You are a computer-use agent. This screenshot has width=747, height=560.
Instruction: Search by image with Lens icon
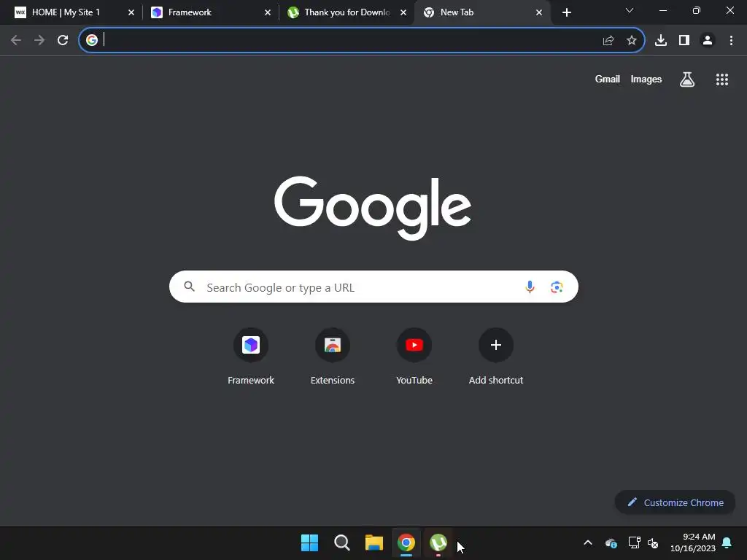[x=557, y=287]
